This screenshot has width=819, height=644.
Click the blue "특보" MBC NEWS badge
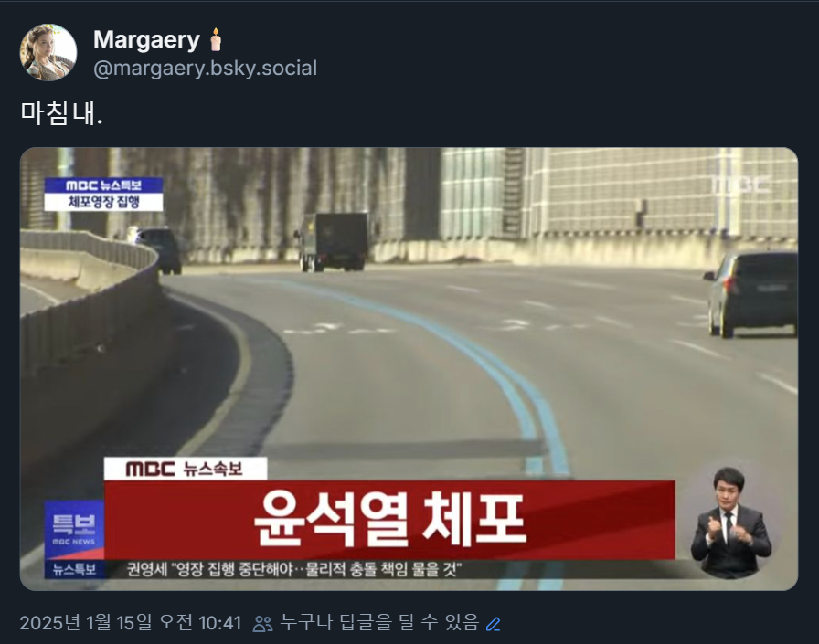(x=74, y=530)
